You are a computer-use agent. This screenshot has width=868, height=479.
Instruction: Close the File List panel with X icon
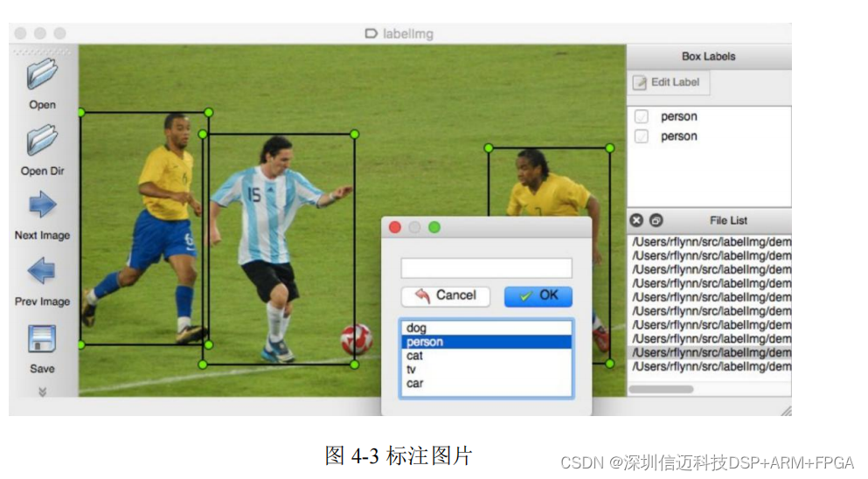(x=636, y=220)
